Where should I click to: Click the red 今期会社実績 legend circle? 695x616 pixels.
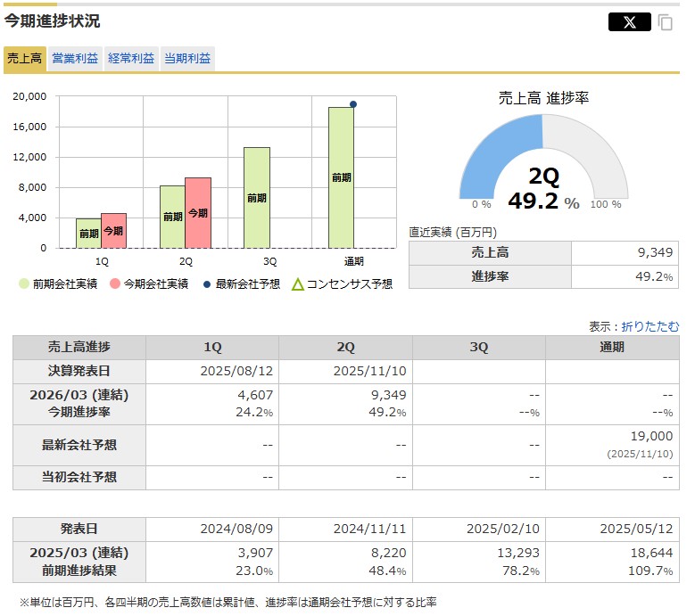click(114, 284)
